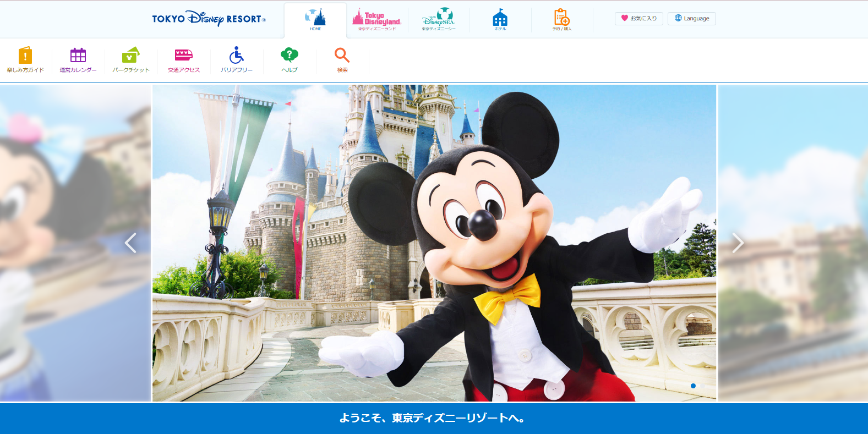The width and height of the screenshot is (868, 434).
Task: Select the first blue carousel dot
Action: tap(693, 386)
